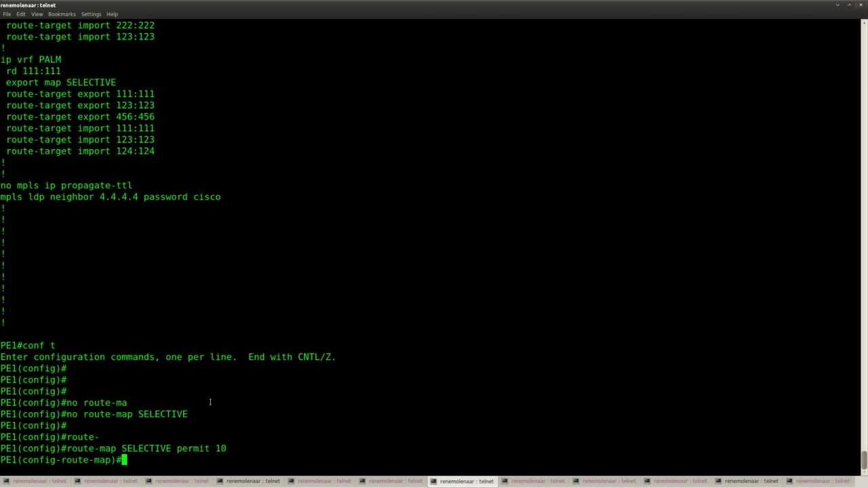868x488 pixels.
Task: Click the 'rd 111:111' line
Action: 33,71
